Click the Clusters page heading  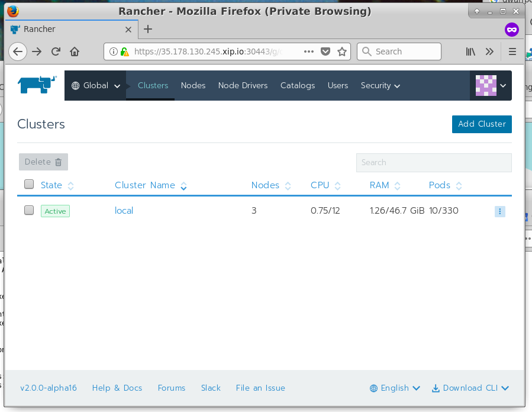tap(41, 124)
